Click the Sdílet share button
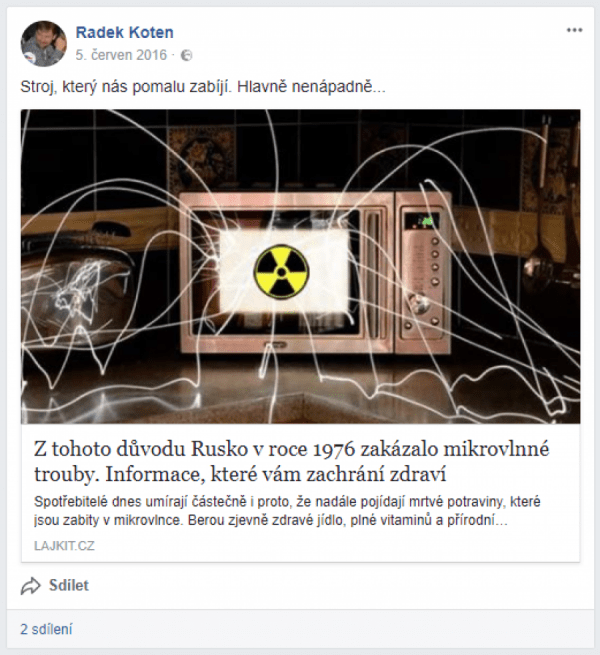 pos(55,586)
